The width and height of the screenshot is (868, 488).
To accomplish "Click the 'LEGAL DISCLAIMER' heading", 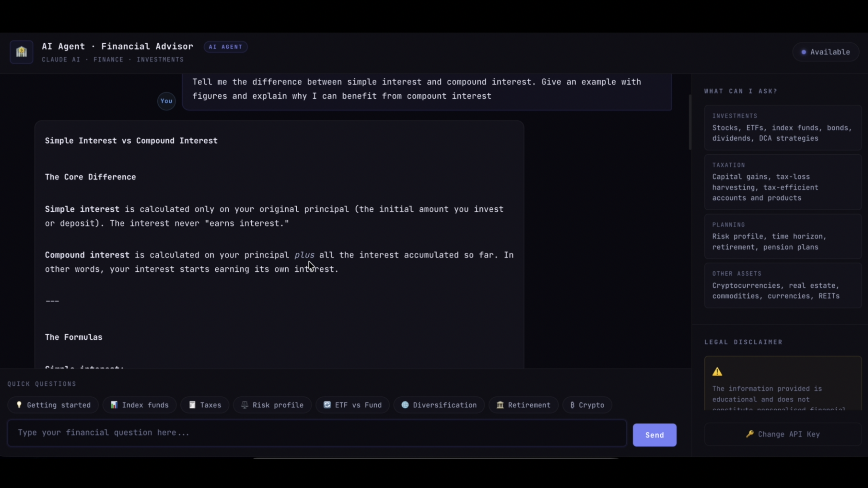I will [743, 342].
